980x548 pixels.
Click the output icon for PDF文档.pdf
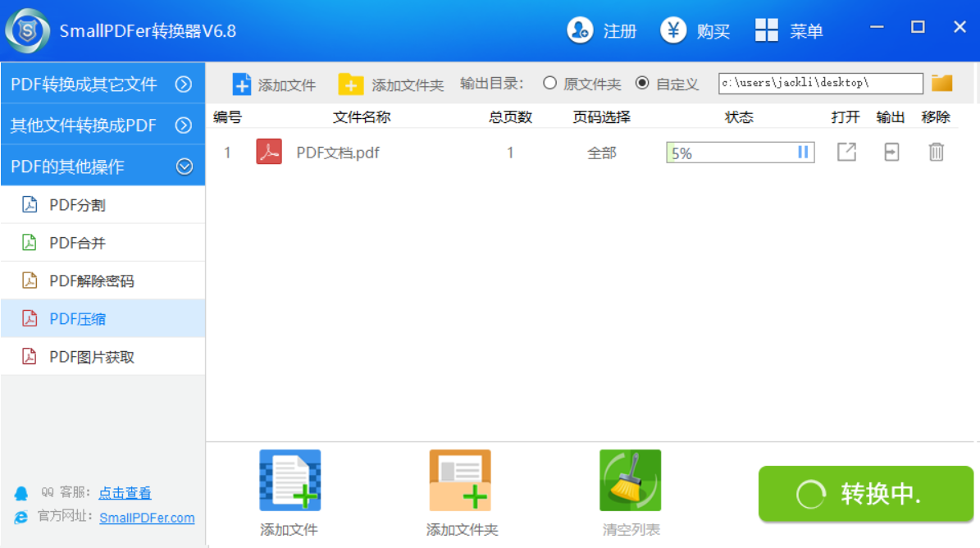pos(891,153)
